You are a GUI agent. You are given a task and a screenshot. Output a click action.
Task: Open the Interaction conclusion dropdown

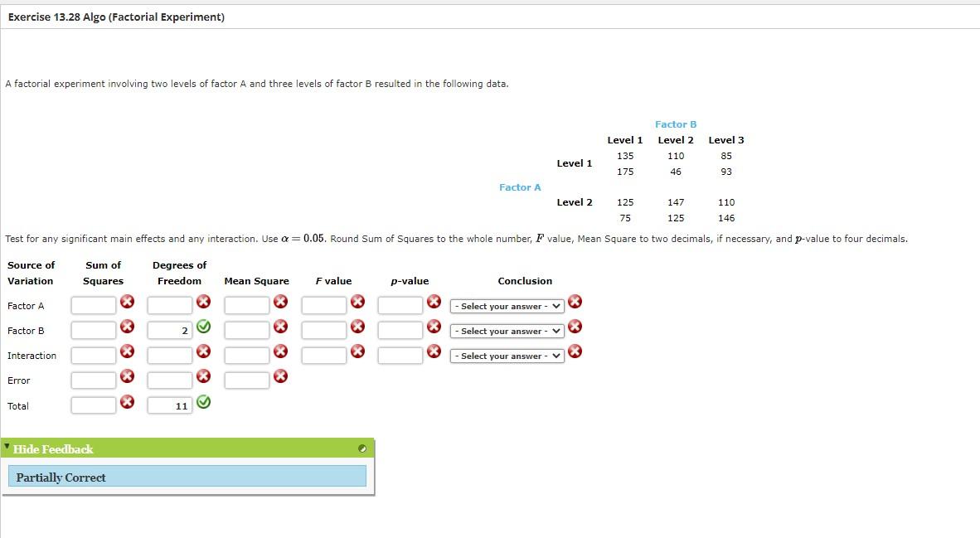pyautogui.click(x=507, y=356)
